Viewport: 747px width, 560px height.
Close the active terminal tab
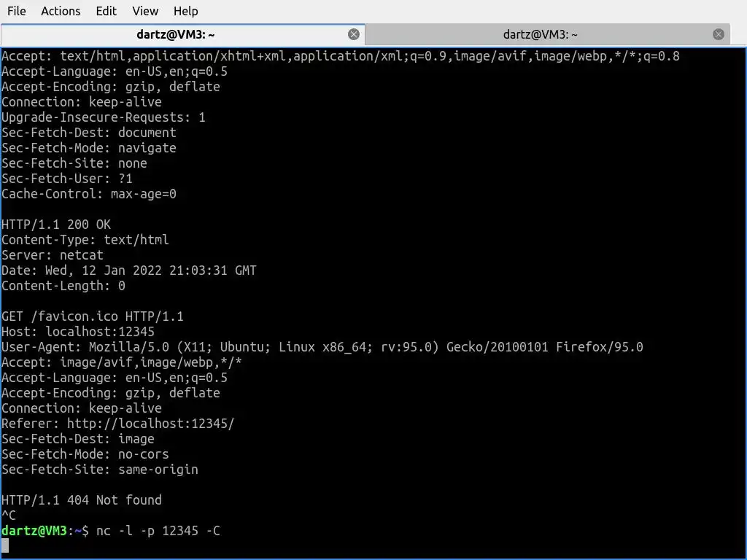(354, 34)
